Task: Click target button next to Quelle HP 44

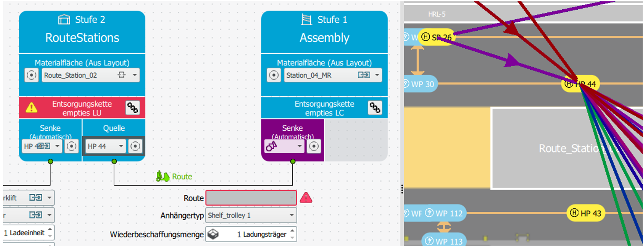Action: point(135,146)
